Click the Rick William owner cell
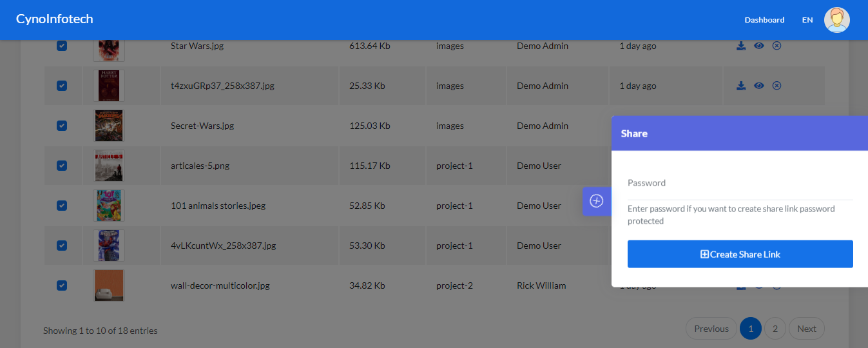 [541, 285]
